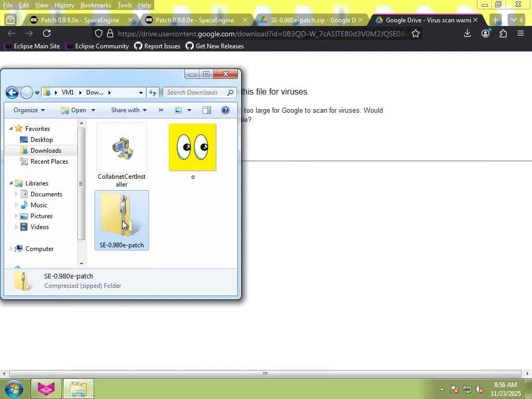Screen dimensions: 532x399
Task: Click the Windows Start orb
Action: coord(14,389)
